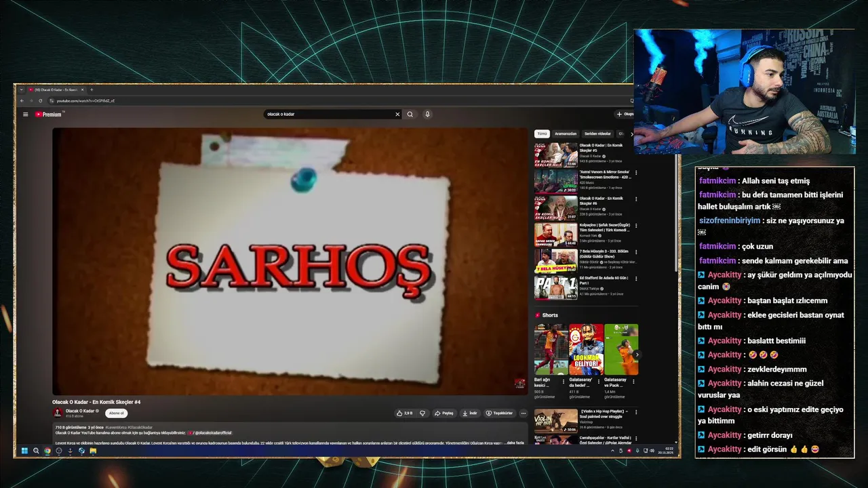Open the tab search dropdown arrow
Image resolution: width=868 pixels, height=488 pixels.
click(x=21, y=89)
